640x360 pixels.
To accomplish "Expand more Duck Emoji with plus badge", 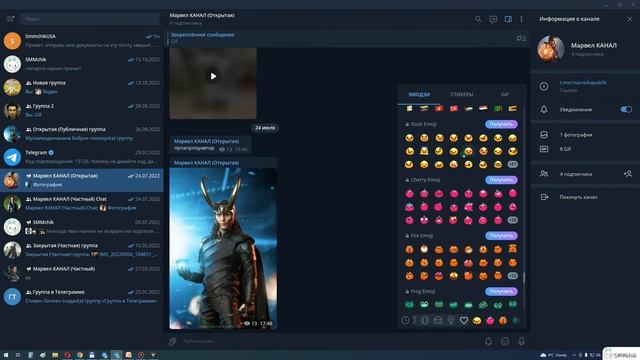I will [x=513, y=164].
